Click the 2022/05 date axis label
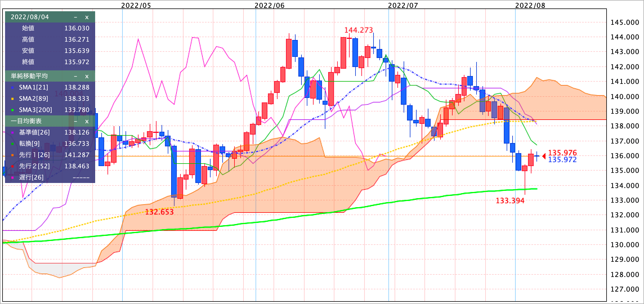 (136, 5)
